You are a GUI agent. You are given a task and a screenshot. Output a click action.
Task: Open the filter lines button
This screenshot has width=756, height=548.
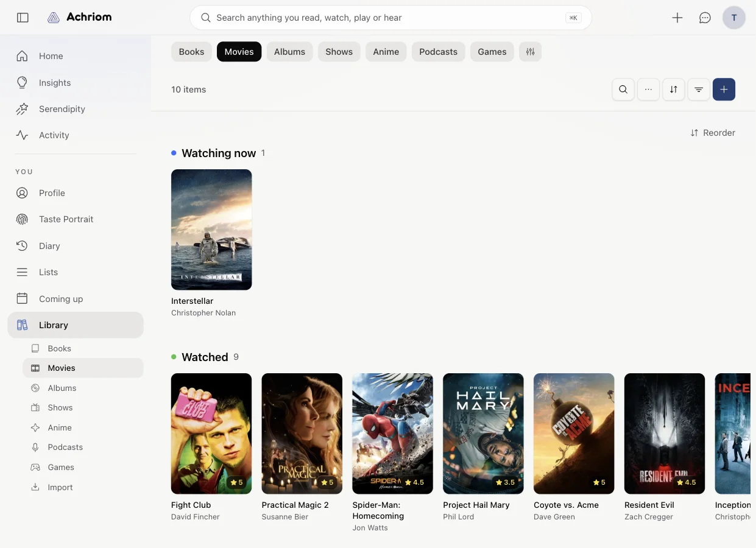tap(699, 90)
